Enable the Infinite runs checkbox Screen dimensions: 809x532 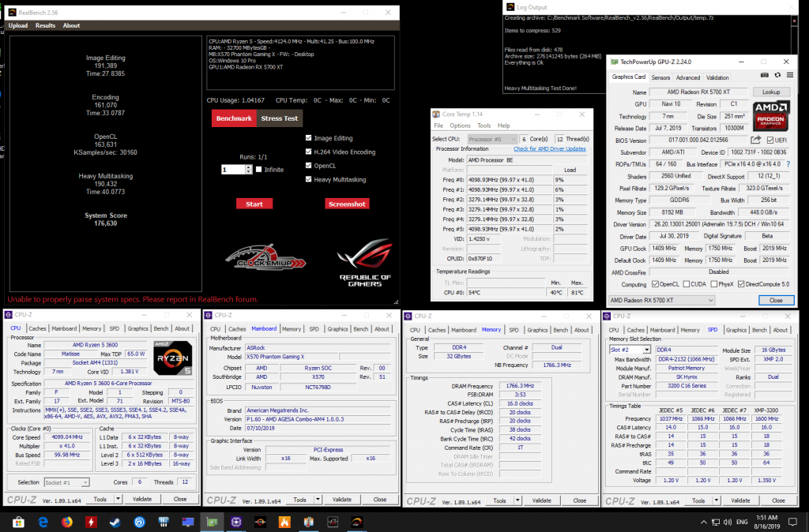point(258,170)
